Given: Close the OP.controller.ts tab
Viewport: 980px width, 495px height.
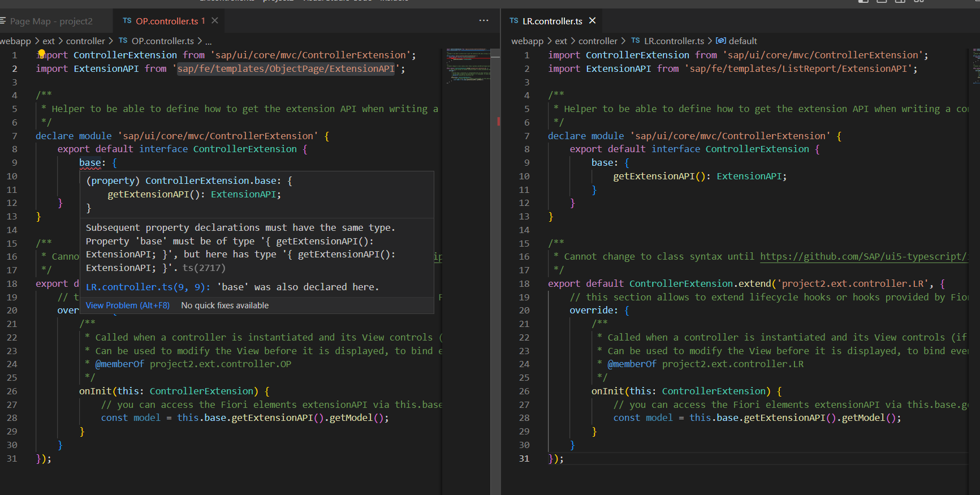Looking at the screenshot, I should 215,21.
